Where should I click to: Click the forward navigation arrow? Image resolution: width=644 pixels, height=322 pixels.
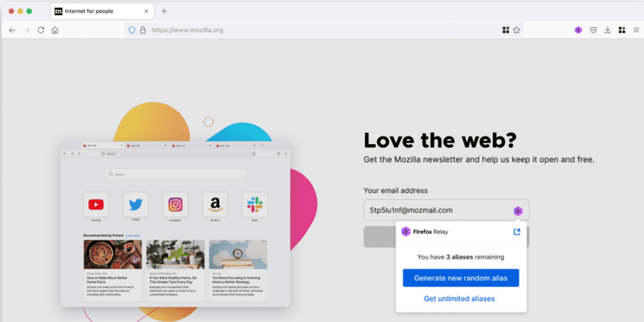click(27, 30)
